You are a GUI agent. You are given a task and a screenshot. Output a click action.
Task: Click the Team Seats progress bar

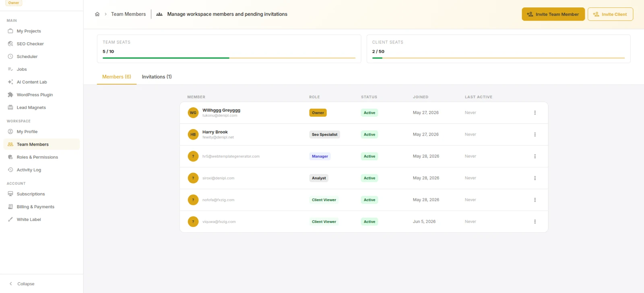pos(229,58)
